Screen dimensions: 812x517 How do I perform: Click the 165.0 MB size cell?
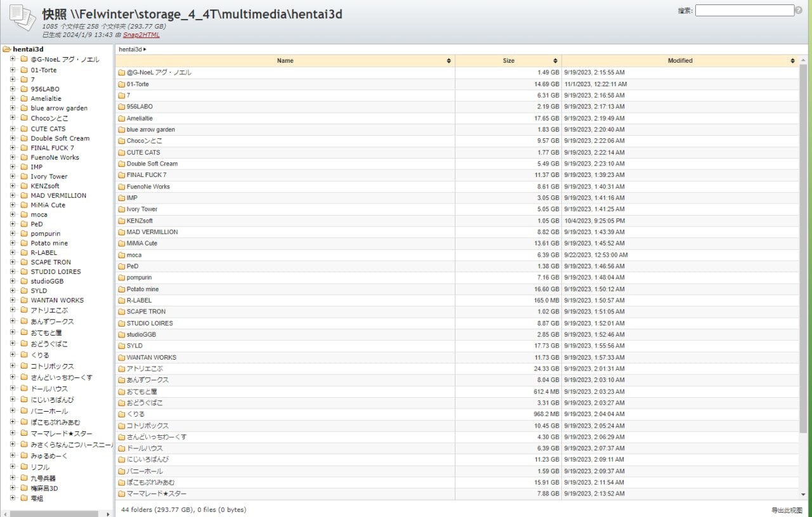coord(546,301)
